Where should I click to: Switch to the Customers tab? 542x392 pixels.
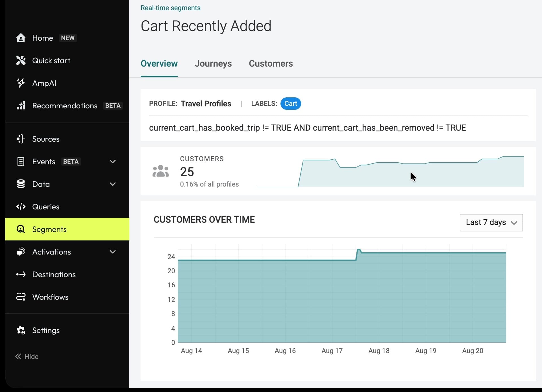click(271, 63)
